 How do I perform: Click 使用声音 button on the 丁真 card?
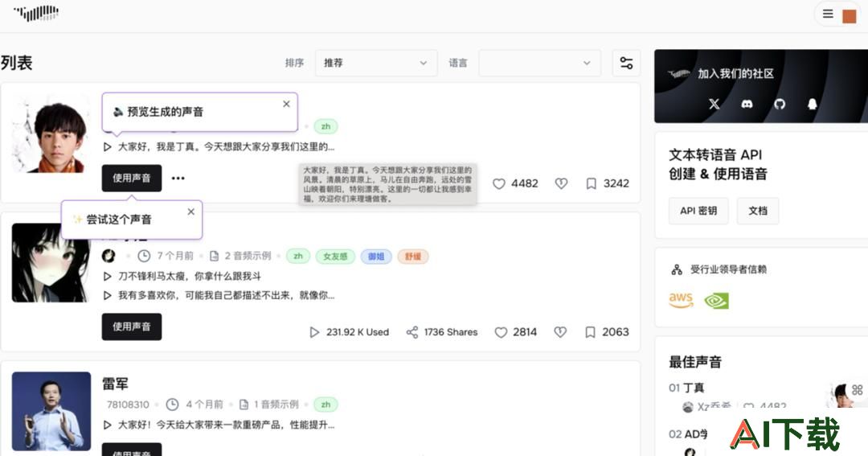click(x=132, y=178)
